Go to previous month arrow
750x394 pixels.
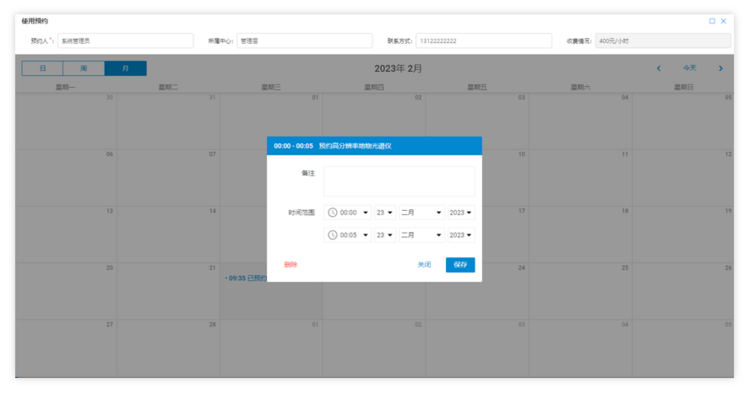(x=659, y=68)
